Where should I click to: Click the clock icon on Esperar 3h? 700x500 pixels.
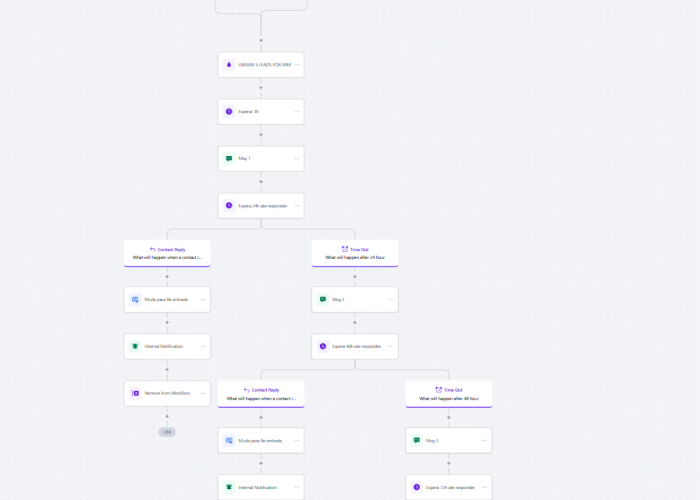(229, 111)
